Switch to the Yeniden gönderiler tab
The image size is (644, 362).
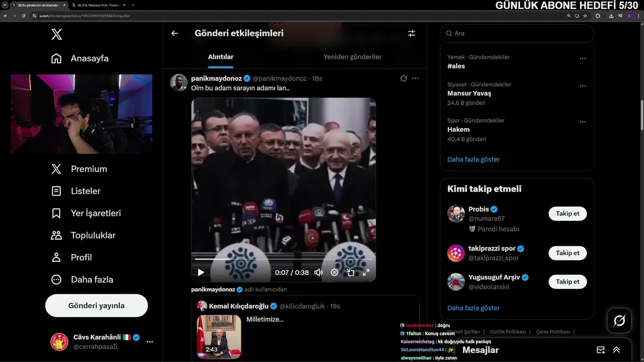[353, 57]
